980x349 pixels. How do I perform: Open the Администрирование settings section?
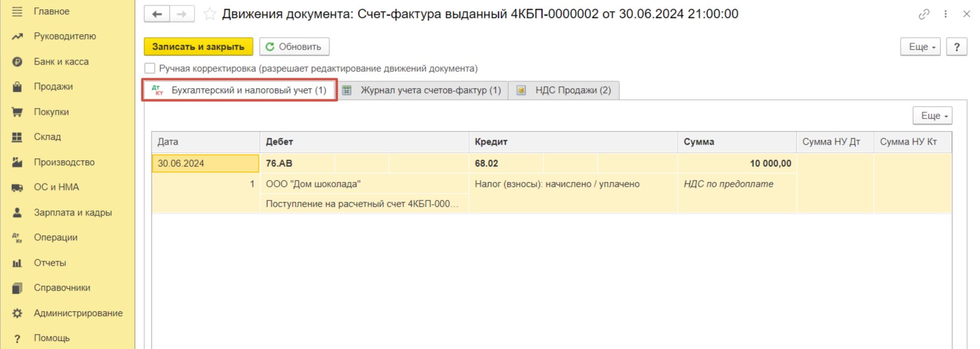78,313
